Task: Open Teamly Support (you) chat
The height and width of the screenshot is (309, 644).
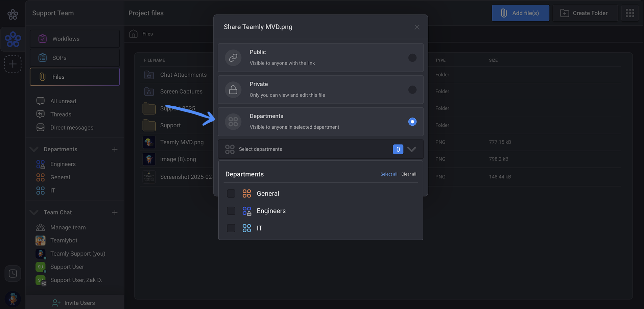Action: [x=70, y=254]
